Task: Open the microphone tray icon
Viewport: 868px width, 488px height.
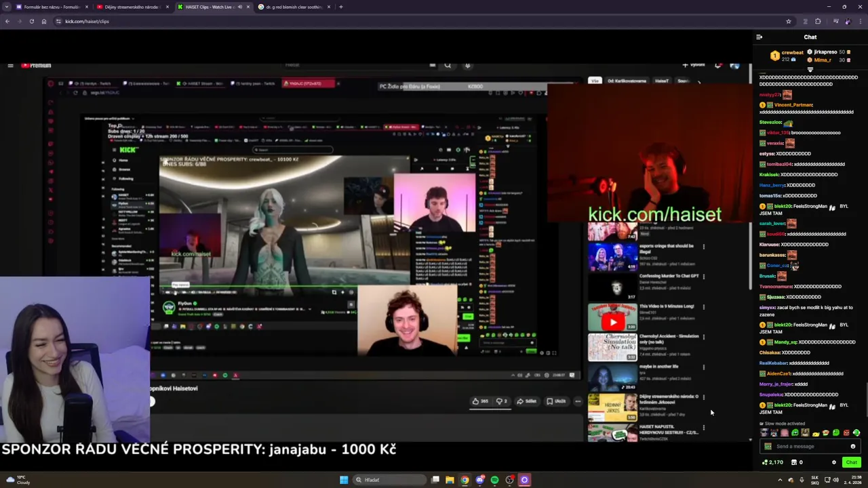Action: [802, 480]
